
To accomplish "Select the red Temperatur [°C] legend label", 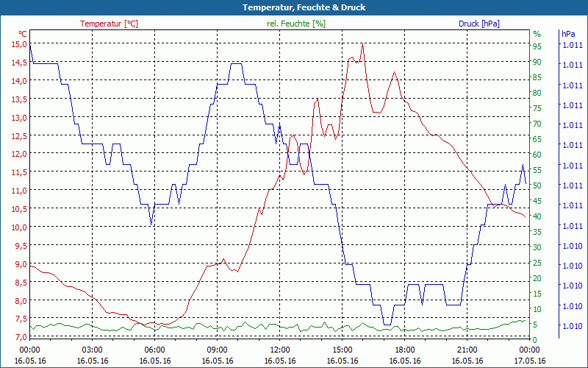I will pyautogui.click(x=109, y=24).
